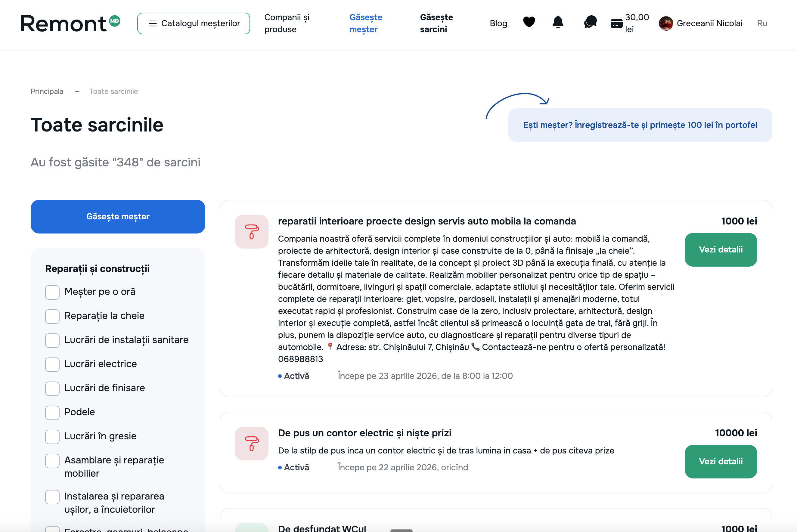Screen dimensions: 797x532
Task: Open Greceanii Nicolai account menu
Action: tap(709, 23)
